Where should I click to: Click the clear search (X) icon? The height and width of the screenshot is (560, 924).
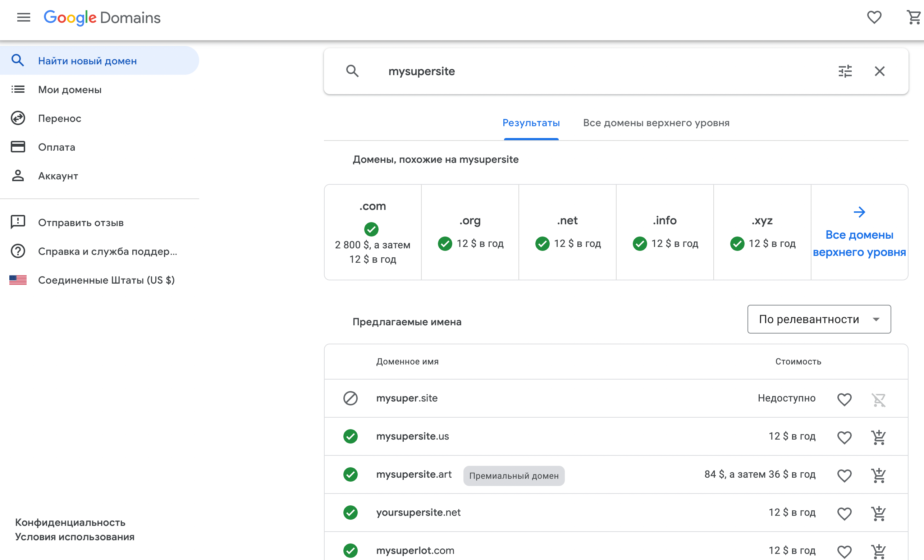point(880,70)
